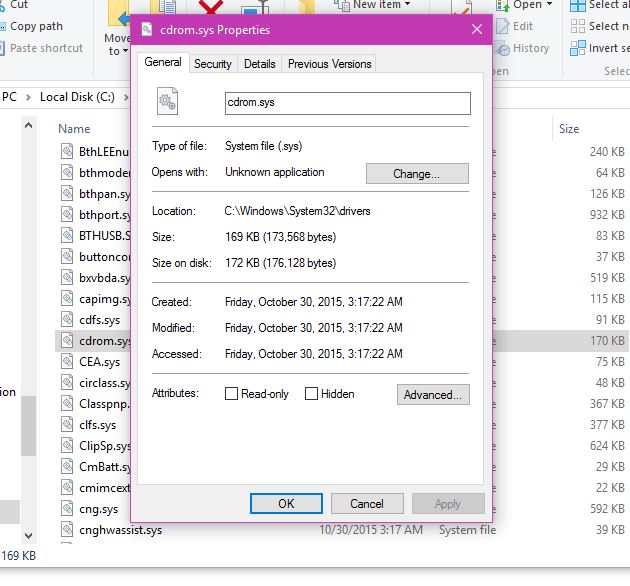630x586 pixels.
Task: Select the General tab
Action: click(x=163, y=62)
